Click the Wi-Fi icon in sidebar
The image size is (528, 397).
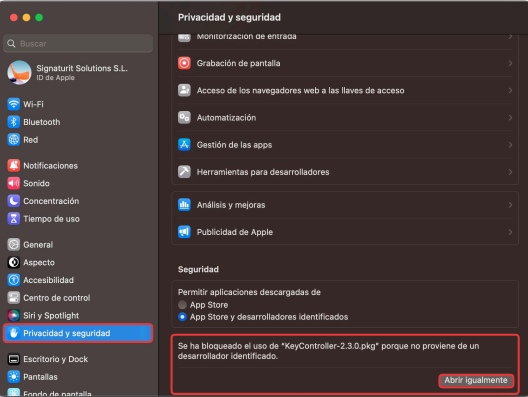(x=13, y=104)
